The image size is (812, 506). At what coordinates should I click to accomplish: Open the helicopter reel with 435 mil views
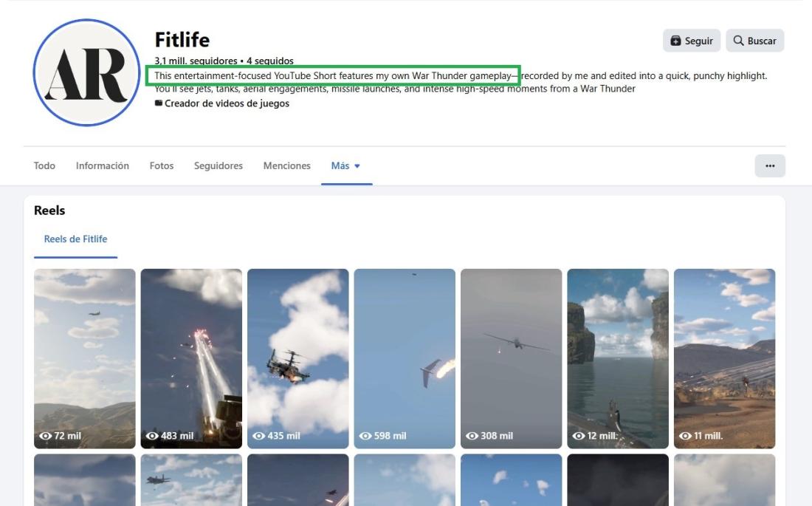point(298,358)
